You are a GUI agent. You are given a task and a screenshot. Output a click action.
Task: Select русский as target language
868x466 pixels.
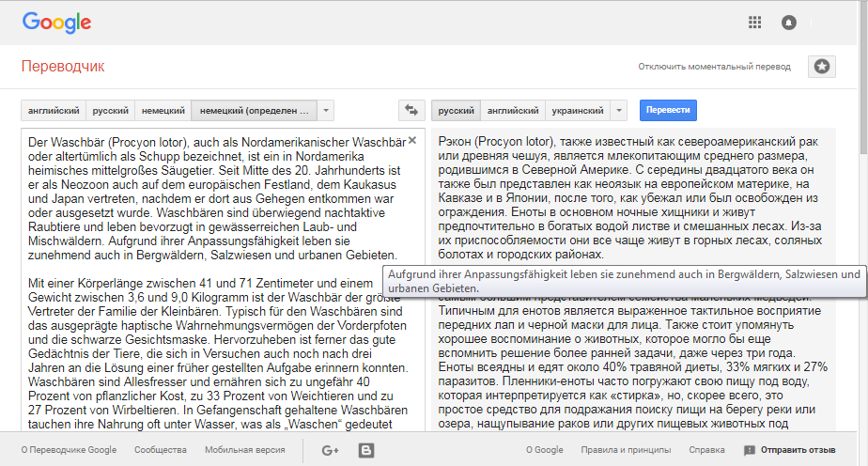pyautogui.click(x=457, y=110)
